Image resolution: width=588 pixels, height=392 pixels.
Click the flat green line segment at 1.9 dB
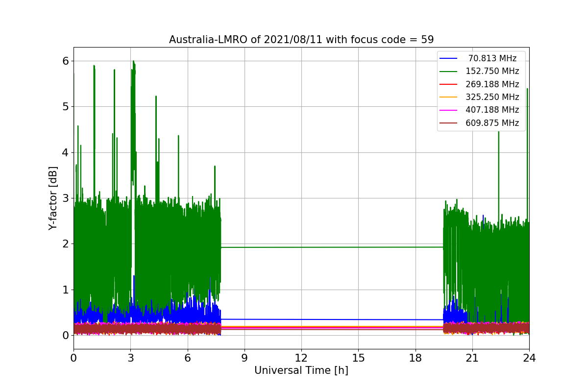(x=332, y=247)
